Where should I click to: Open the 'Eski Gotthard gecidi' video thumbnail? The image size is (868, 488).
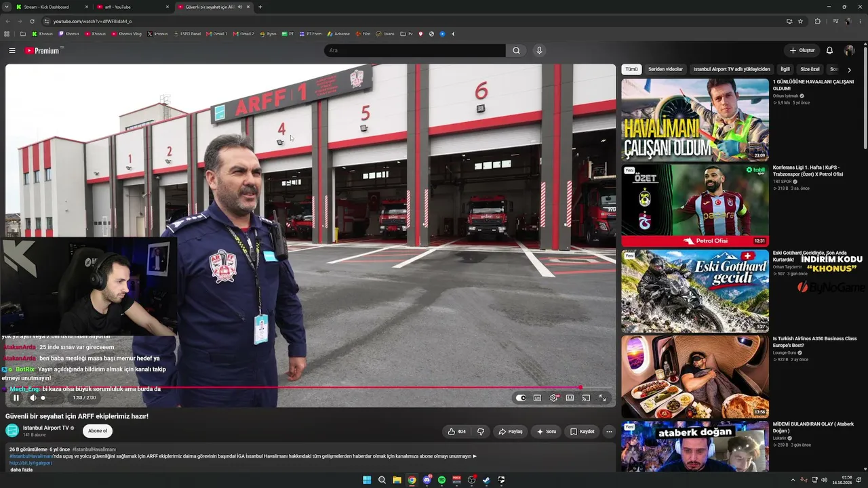click(x=695, y=291)
